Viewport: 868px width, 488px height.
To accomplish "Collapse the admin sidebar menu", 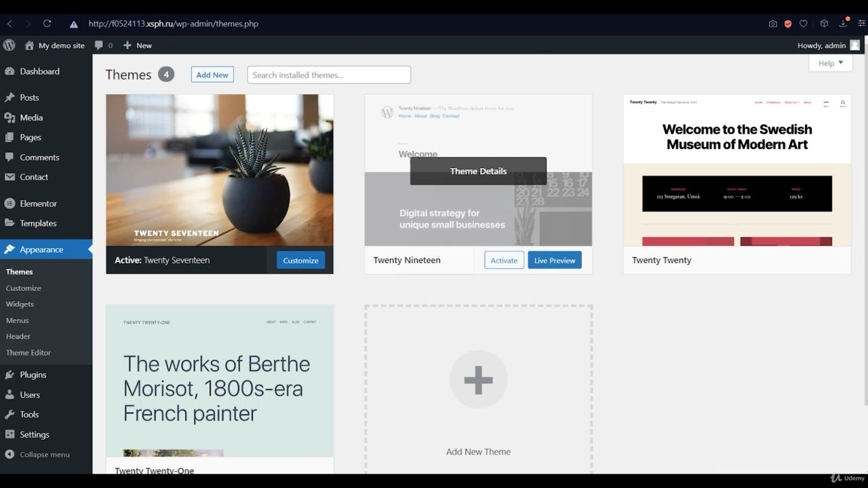I will point(37,454).
